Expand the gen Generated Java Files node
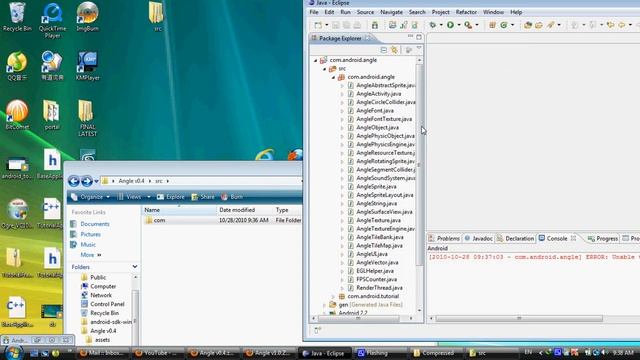The image size is (640, 360). click(x=324, y=305)
